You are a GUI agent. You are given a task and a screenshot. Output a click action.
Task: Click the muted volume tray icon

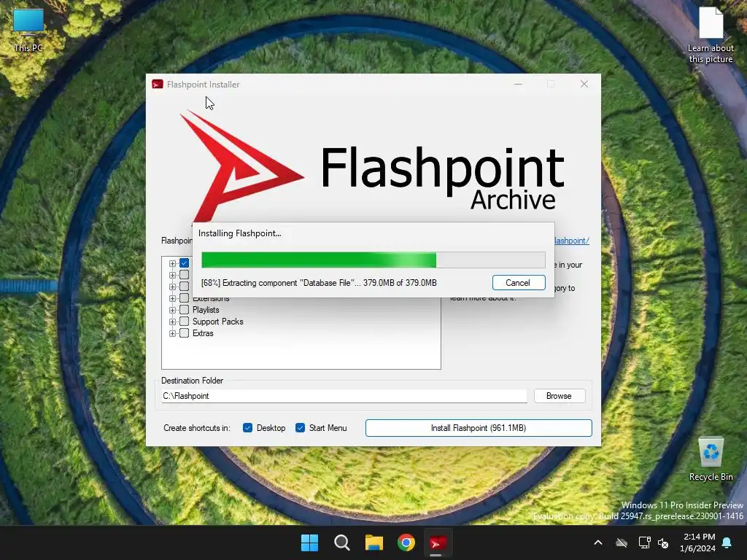pos(662,542)
